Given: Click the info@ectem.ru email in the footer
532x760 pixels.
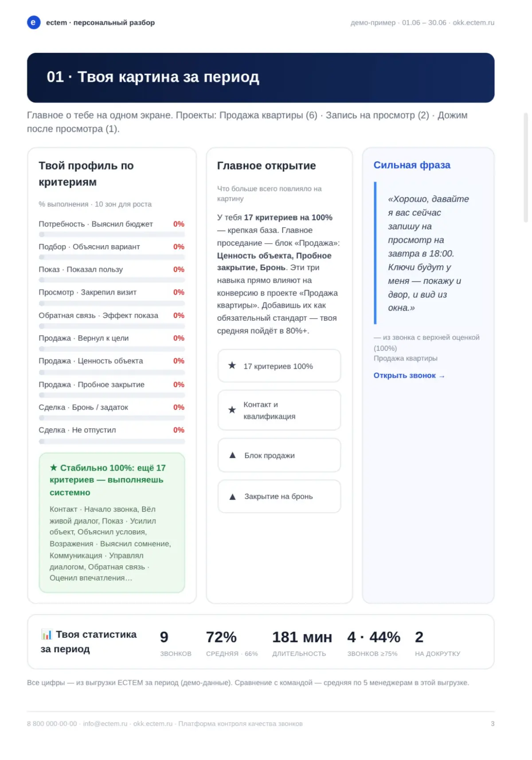Looking at the screenshot, I should [x=105, y=724].
